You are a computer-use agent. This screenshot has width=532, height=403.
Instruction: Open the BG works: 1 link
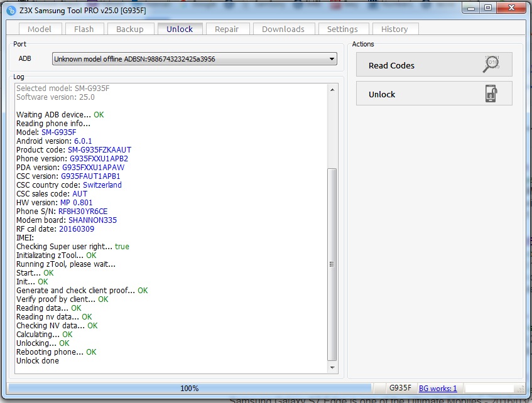[438, 389]
